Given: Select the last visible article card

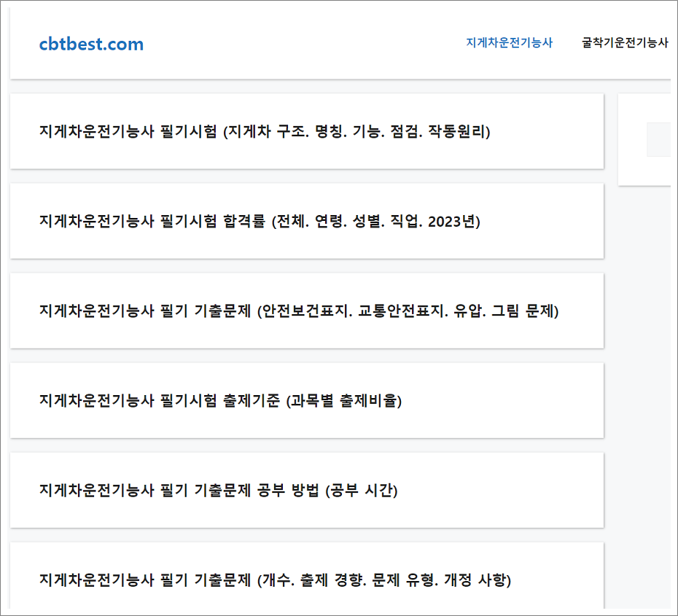Looking at the screenshot, I should [306, 579].
